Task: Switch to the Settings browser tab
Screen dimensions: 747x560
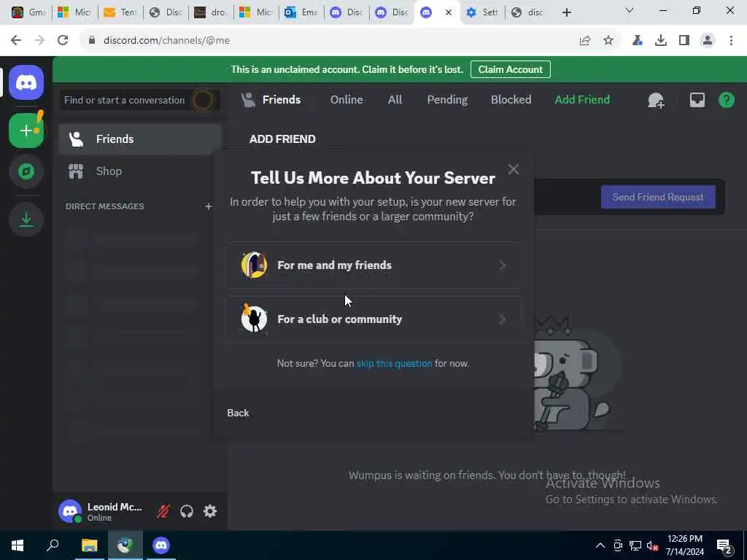Action: [x=482, y=12]
